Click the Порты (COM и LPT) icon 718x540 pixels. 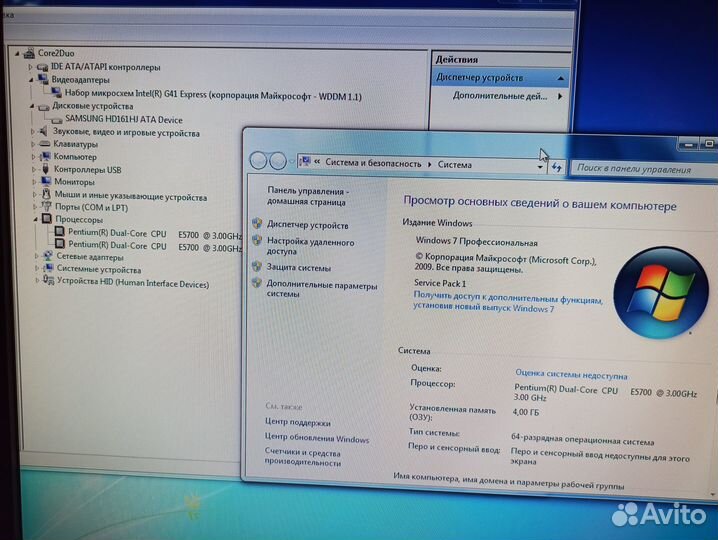point(47,207)
